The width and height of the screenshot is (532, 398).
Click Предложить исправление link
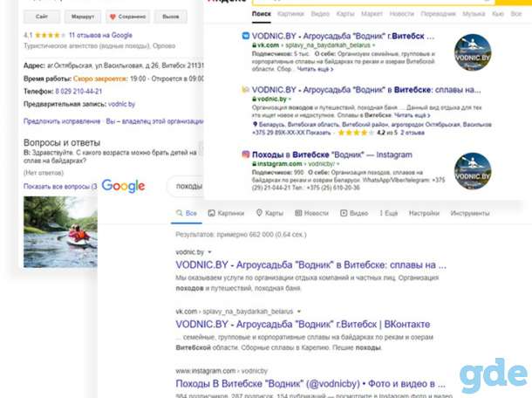[x=62, y=121]
